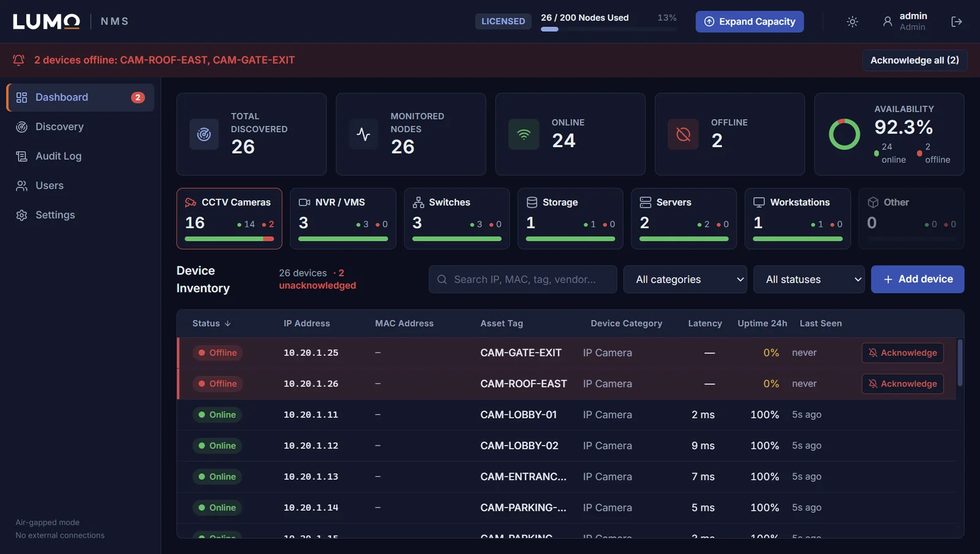The image size is (980, 554).
Task: Filter by NVR / VMS category card
Action: tap(343, 219)
